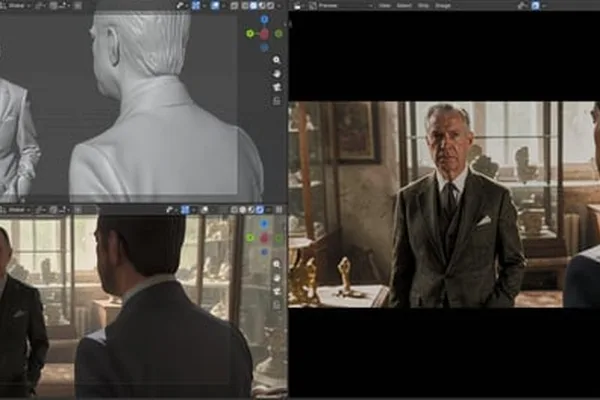
Task: Click sequencer preview gizmo icon
Action: [x=522, y=6]
